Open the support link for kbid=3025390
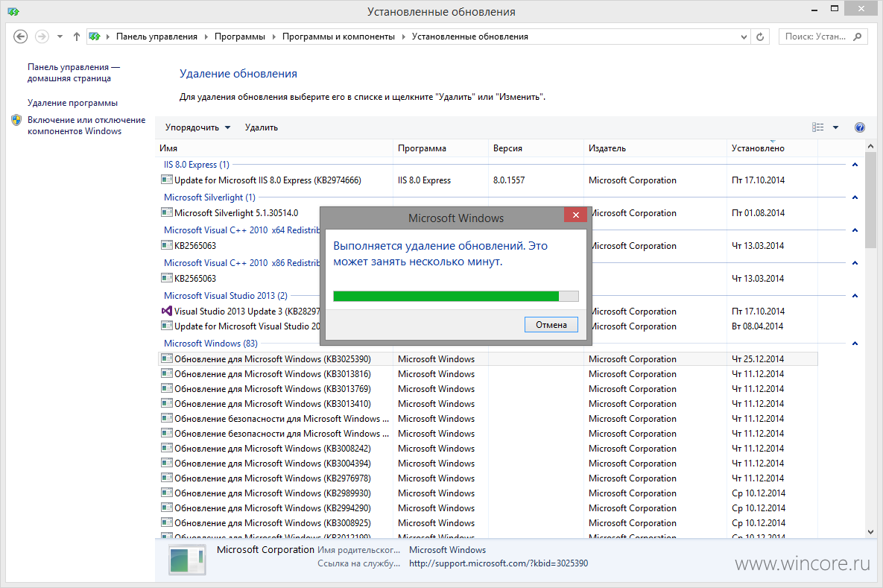The height and width of the screenshot is (588, 883). point(499,563)
